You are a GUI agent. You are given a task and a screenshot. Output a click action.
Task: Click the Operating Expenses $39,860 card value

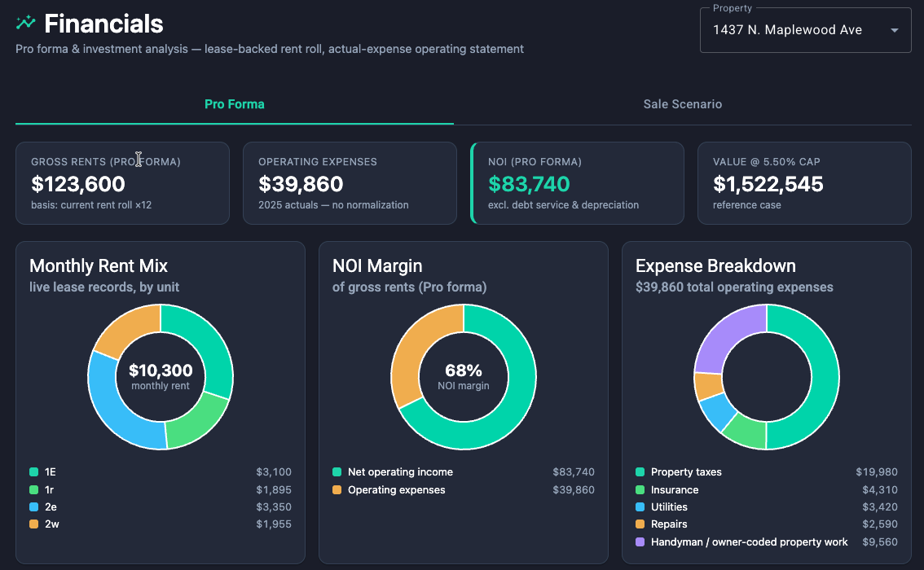(301, 184)
